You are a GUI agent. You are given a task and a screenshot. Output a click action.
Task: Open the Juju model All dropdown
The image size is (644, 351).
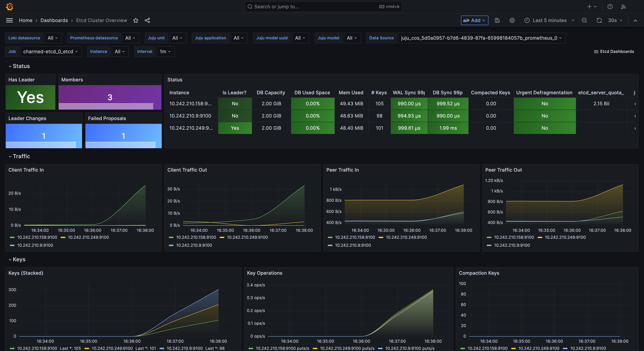[x=352, y=38]
